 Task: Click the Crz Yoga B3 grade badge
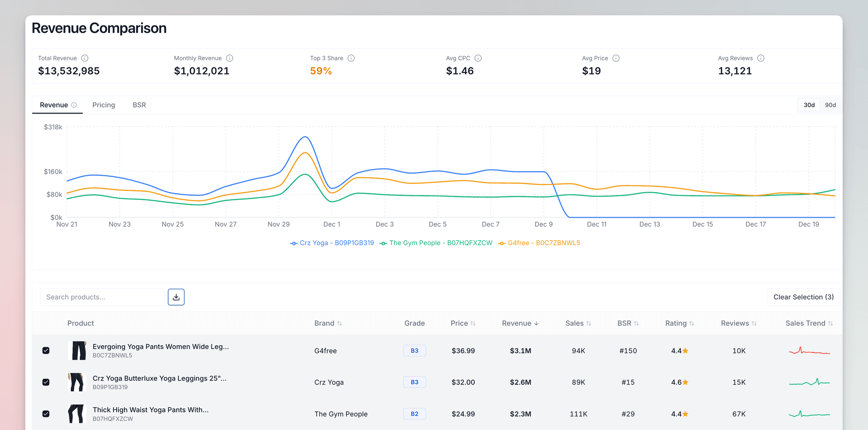[415, 382]
